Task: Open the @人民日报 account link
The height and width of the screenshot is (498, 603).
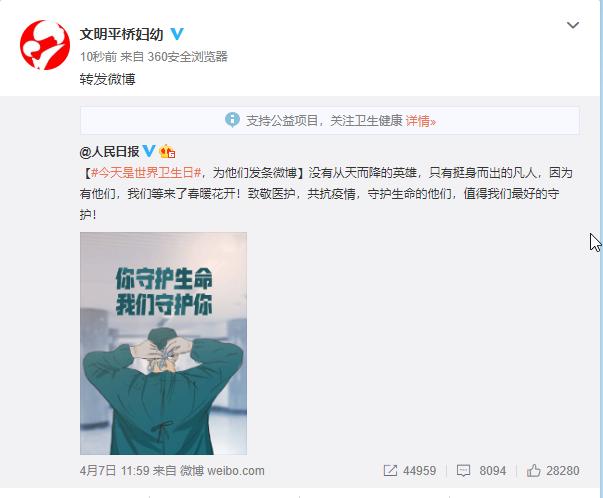Action: [110, 152]
